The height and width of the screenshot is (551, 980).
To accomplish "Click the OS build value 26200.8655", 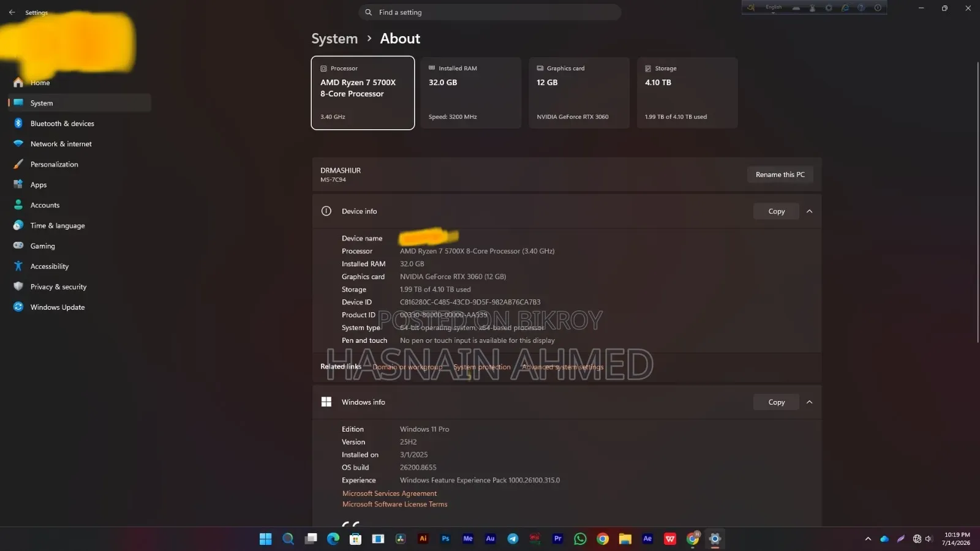I will click(418, 468).
